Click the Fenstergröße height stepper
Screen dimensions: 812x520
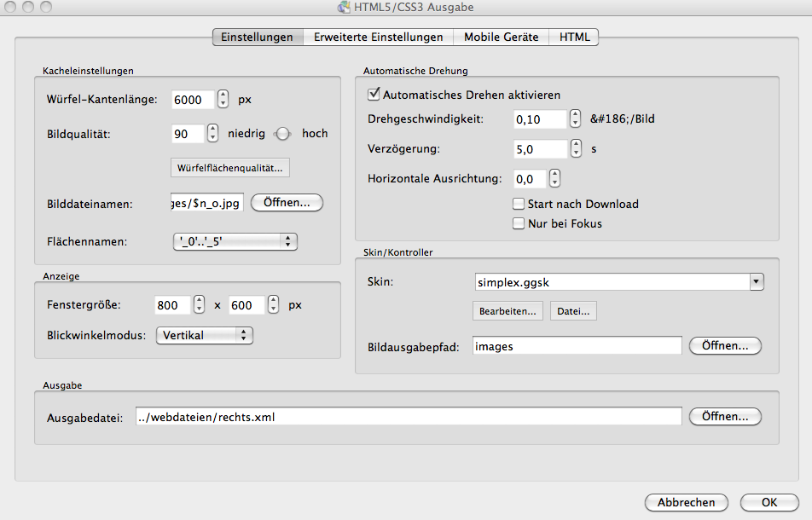(273, 305)
